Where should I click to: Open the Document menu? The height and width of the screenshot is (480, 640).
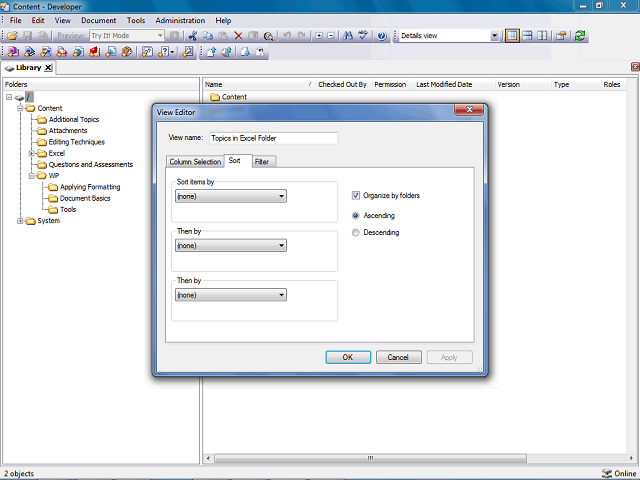pyautogui.click(x=99, y=20)
